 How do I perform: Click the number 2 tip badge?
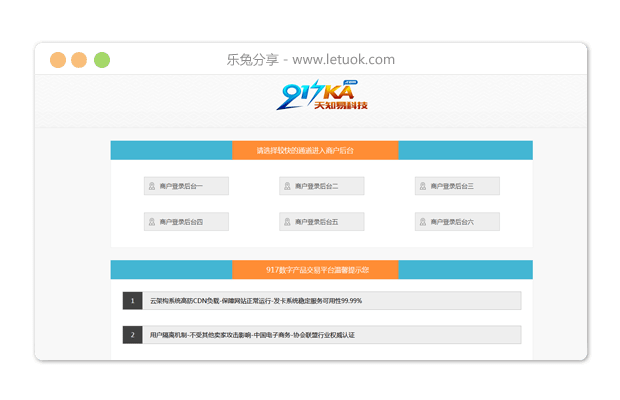pyautogui.click(x=132, y=335)
